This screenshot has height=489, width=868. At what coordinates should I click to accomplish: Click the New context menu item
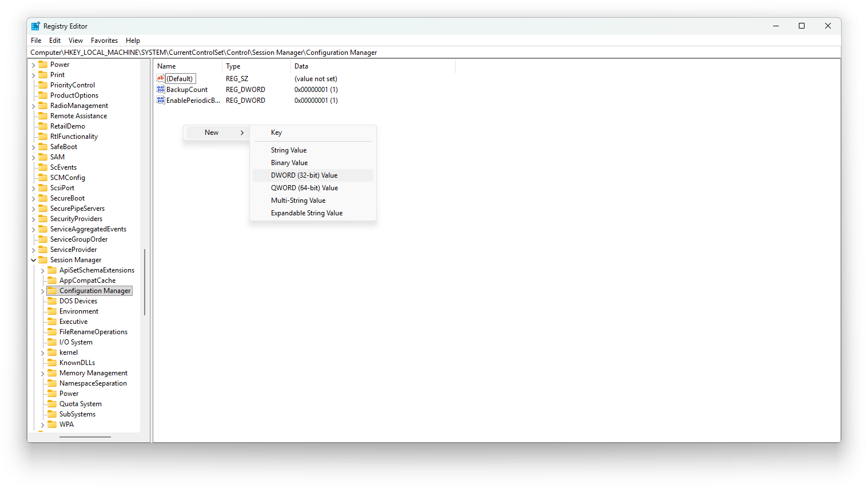[217, 133]
